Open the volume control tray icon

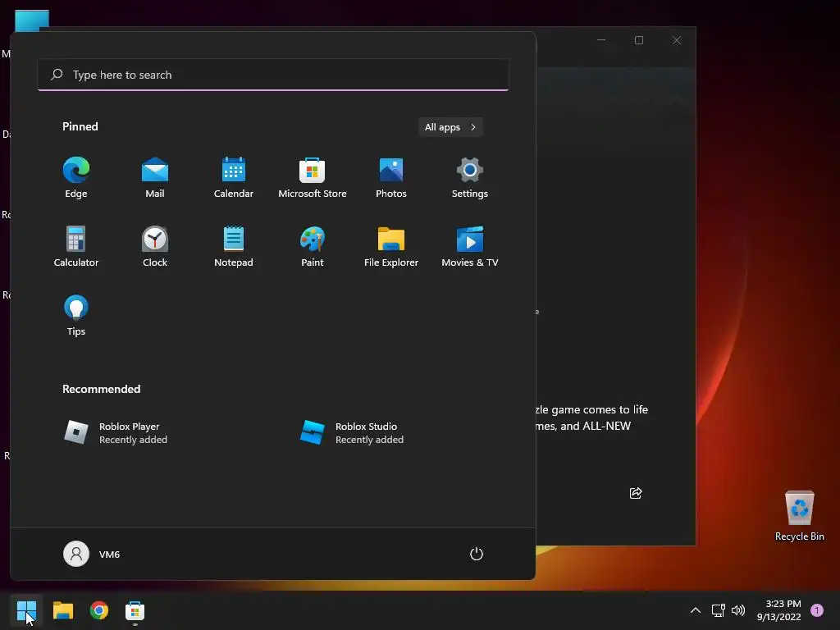[738, 610]
